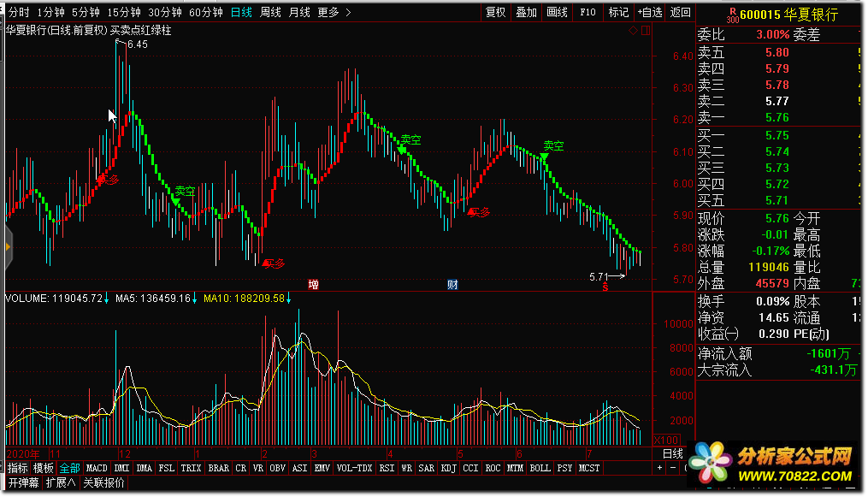Click the X100 volume scale label

point(666,441)
